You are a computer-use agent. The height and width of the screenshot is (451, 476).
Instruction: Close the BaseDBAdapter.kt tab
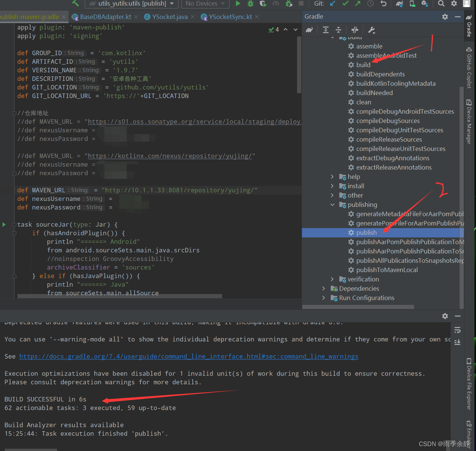[x=136, y=17]
